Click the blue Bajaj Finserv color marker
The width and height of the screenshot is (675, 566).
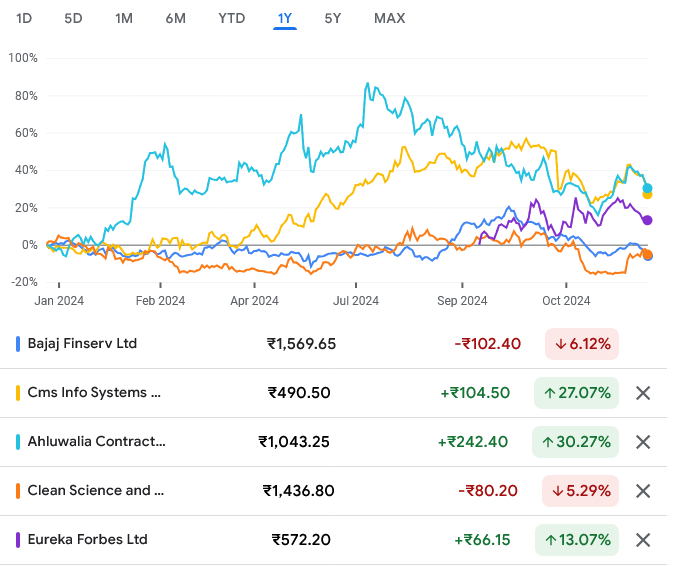coord(19,344)
